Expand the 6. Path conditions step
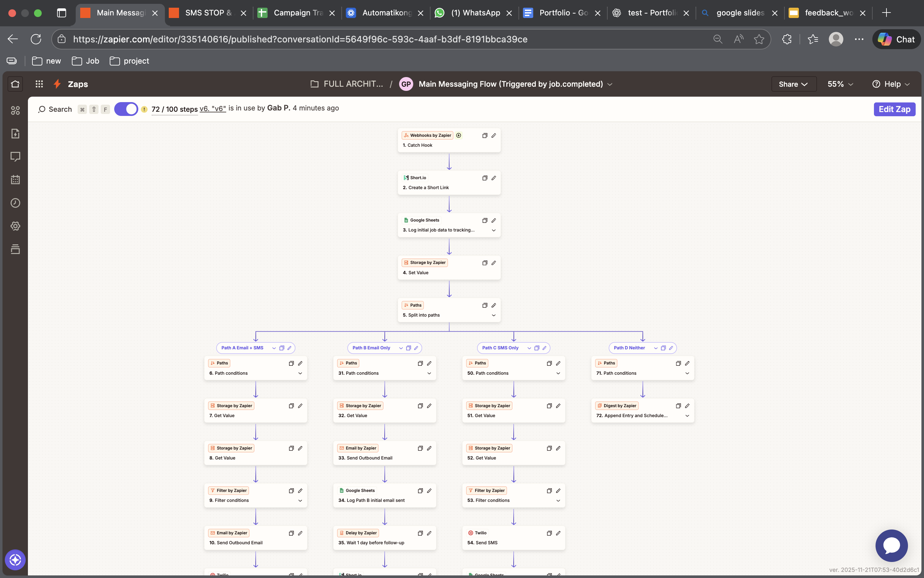Screen dimensions: 924x578 point(300,373)
